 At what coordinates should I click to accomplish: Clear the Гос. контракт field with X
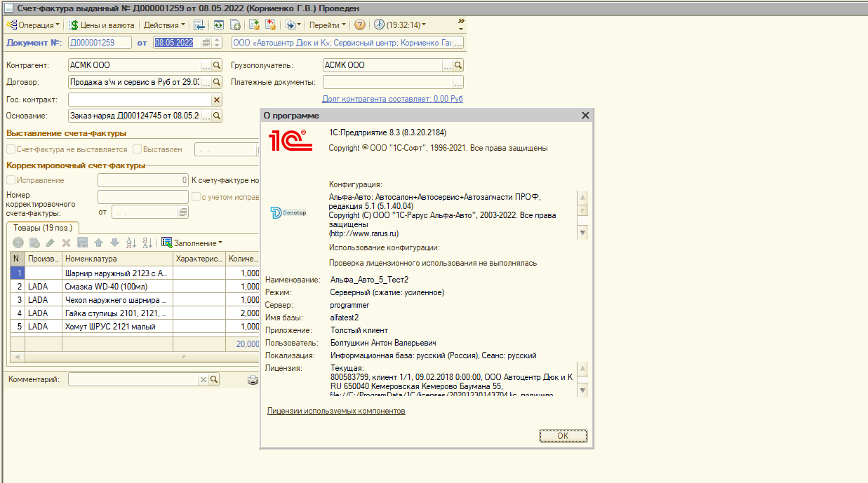click(x=217, y=100)
